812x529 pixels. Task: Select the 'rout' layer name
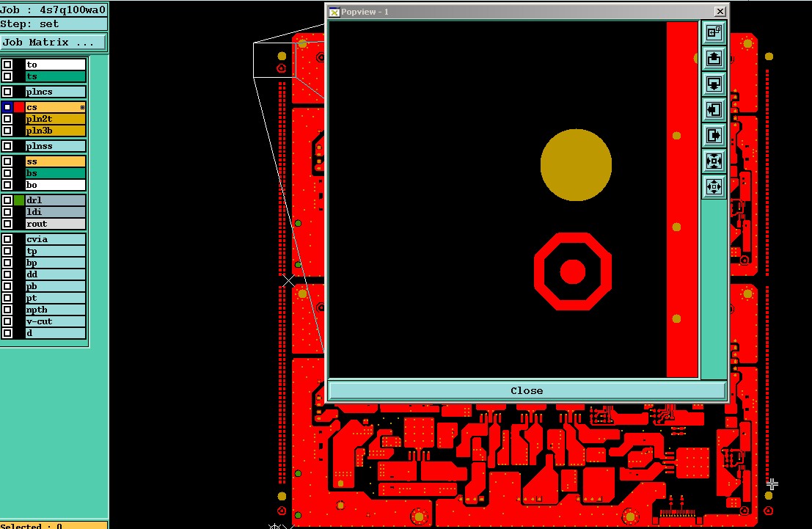[56, 224]
